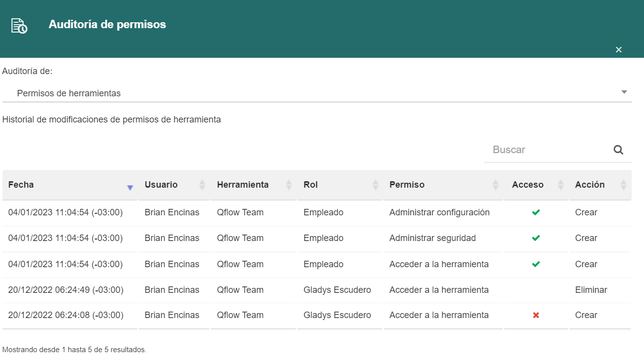Sort table by Acceso column
This screenshot has width=644, height=362.
click(x=536, y=185)
